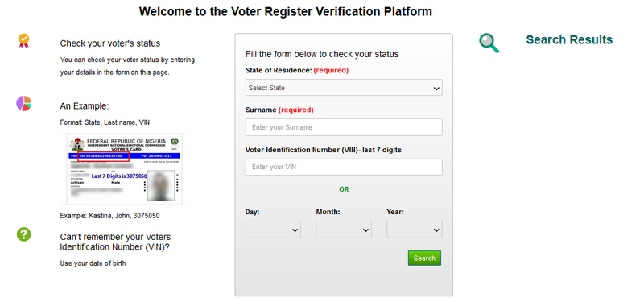Image resolution: width=644 pixels, height=302 pixels.
Task: Click the pie chart icon beside An Example
Action: [24, 103]
